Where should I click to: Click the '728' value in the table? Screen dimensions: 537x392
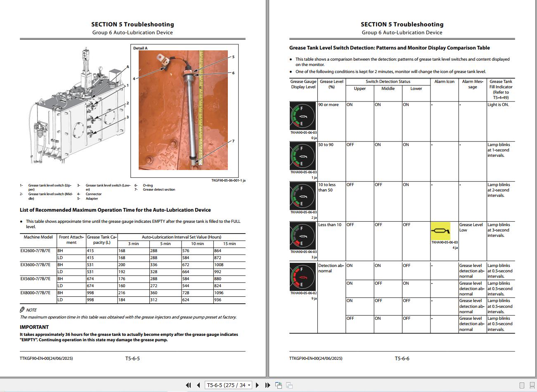click(186, 293)
